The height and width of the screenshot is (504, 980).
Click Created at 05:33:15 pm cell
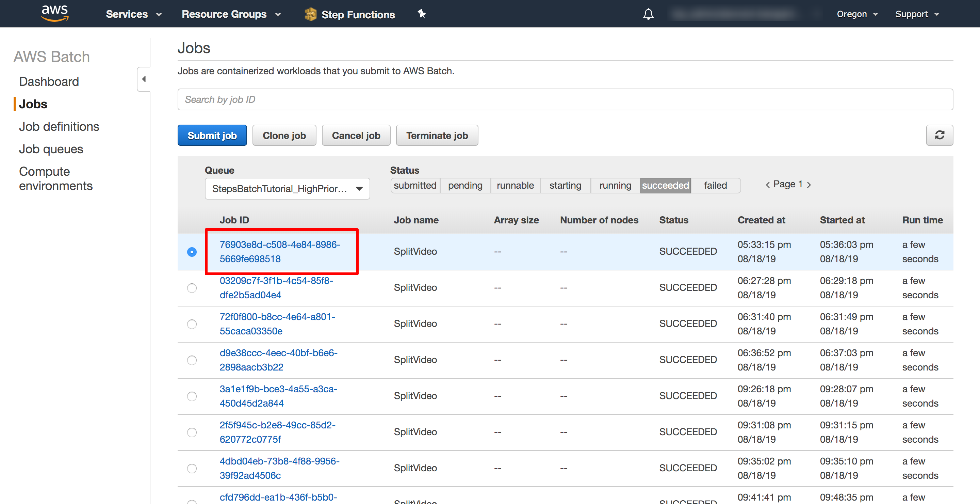(764, 252)
